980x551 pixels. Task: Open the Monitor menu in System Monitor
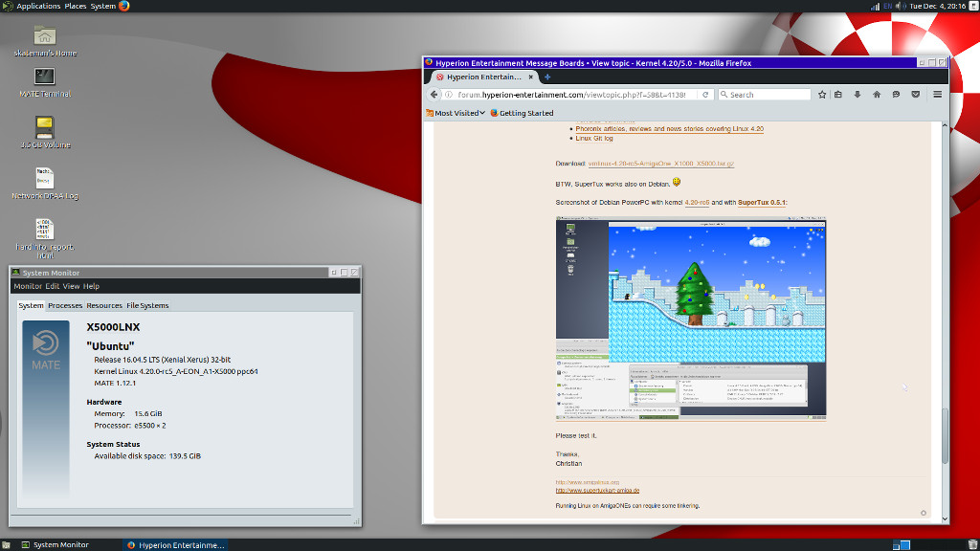(x=28, y=286)
